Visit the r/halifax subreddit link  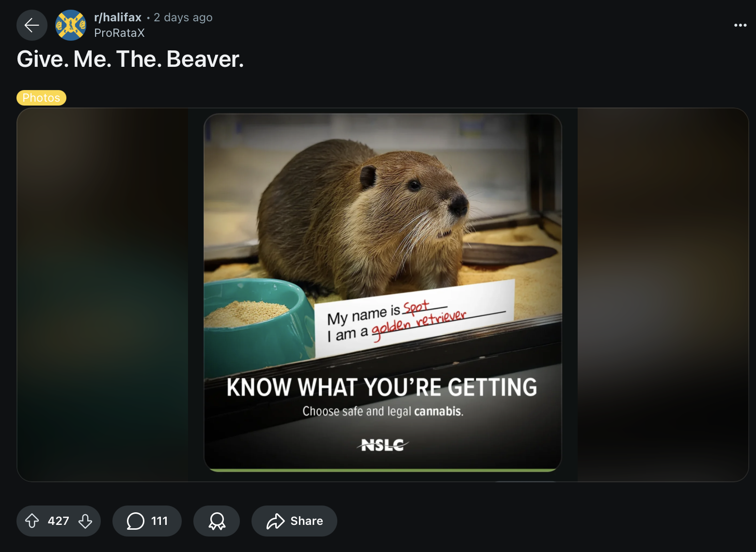(118, 17)
